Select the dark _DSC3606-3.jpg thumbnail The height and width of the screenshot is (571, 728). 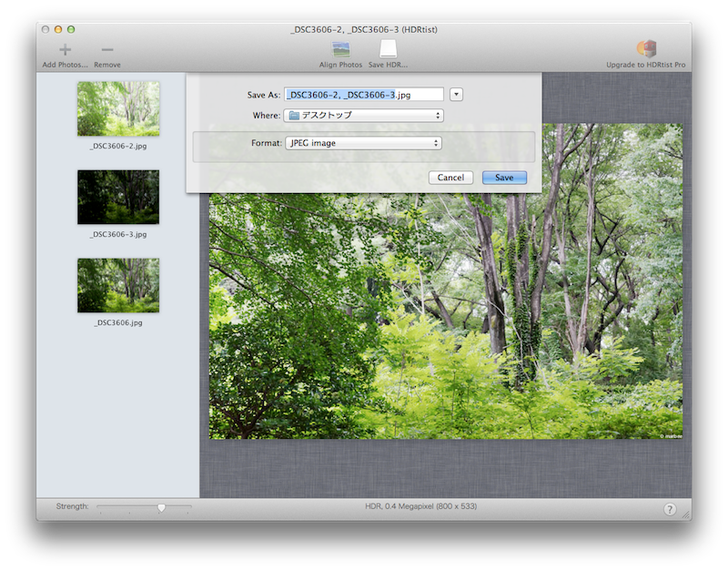point(118,197)
